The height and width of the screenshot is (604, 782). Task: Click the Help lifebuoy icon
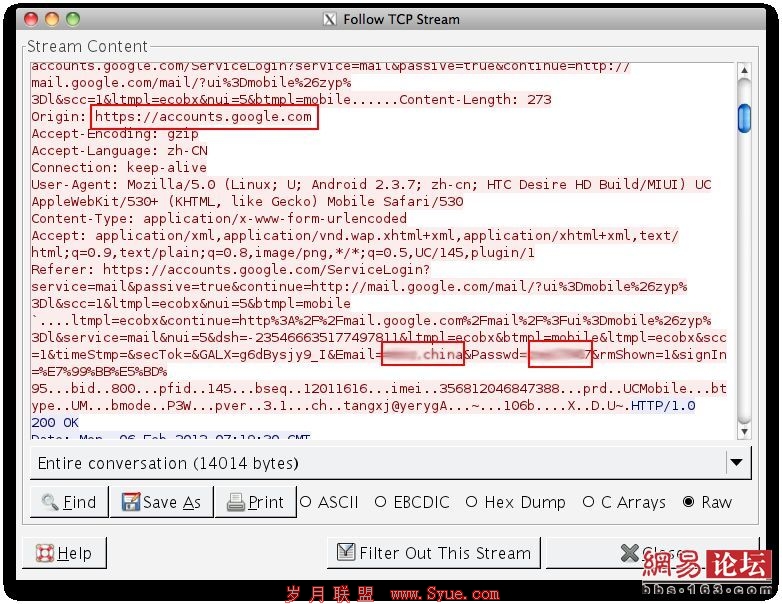pyautogui.click(x=45, y=553)
